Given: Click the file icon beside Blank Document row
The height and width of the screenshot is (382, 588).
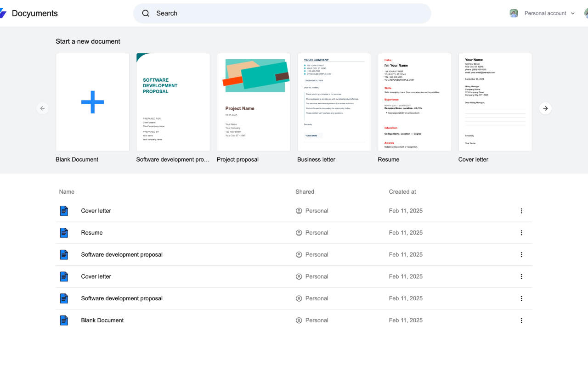Looking at the screenshot, I should pyautogui.click(x=64, y=320).
